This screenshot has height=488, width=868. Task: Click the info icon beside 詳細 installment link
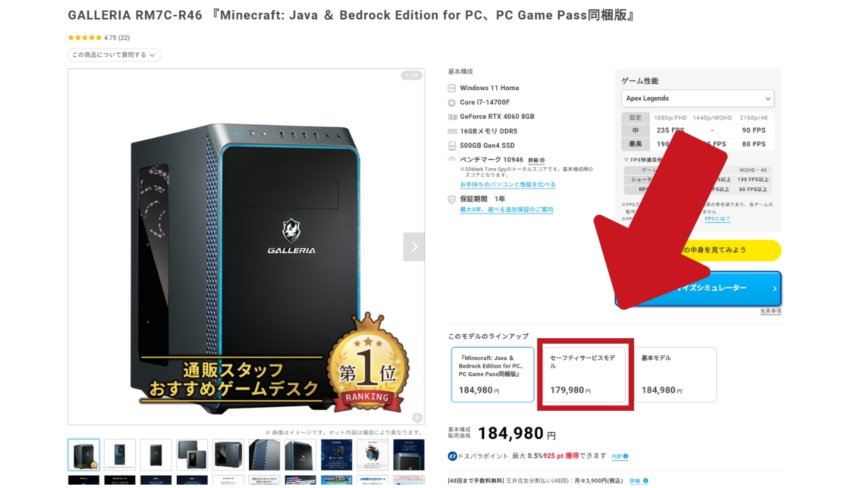click(644, 481)
